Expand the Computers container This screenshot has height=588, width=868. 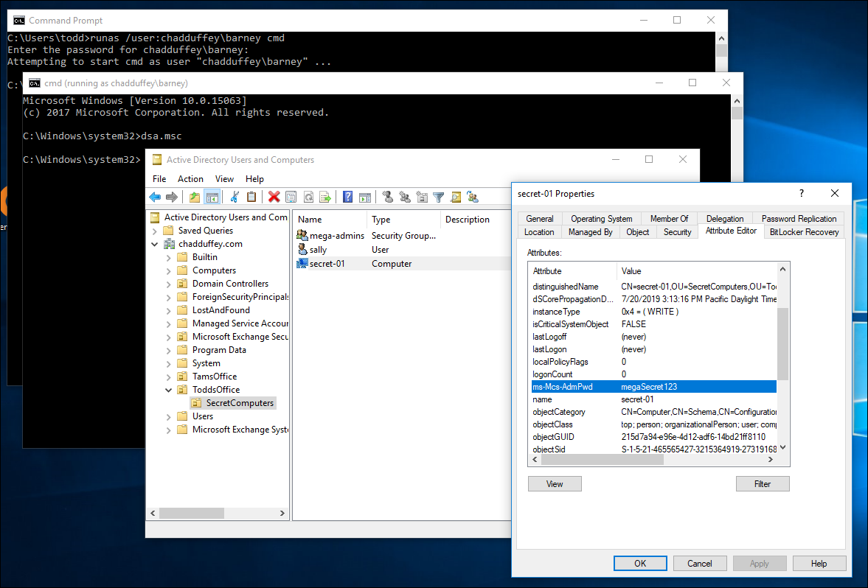tap(169, 270)
